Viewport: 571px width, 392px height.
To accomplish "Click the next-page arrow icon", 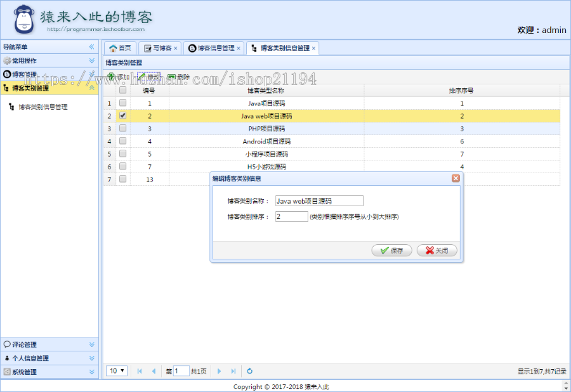I will (219, 370).
